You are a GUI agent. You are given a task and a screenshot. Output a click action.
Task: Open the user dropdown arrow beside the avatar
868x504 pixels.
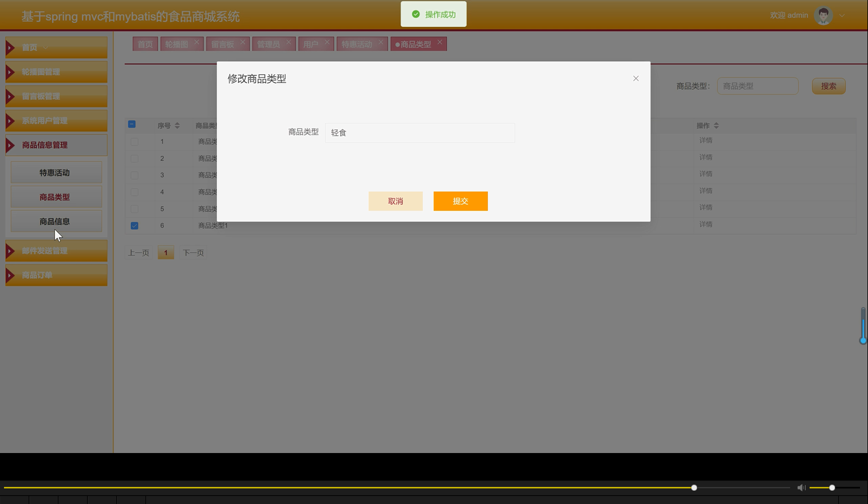coord(842,15)
